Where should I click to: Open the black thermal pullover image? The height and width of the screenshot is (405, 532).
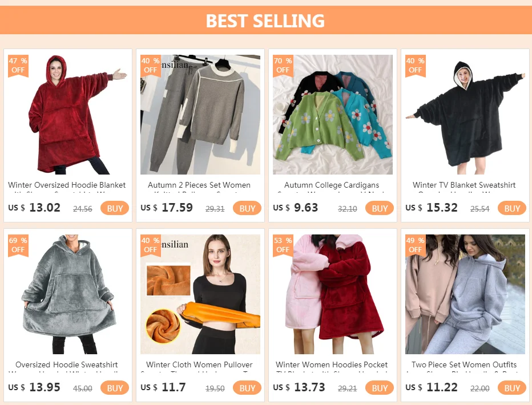coord(200,294)
